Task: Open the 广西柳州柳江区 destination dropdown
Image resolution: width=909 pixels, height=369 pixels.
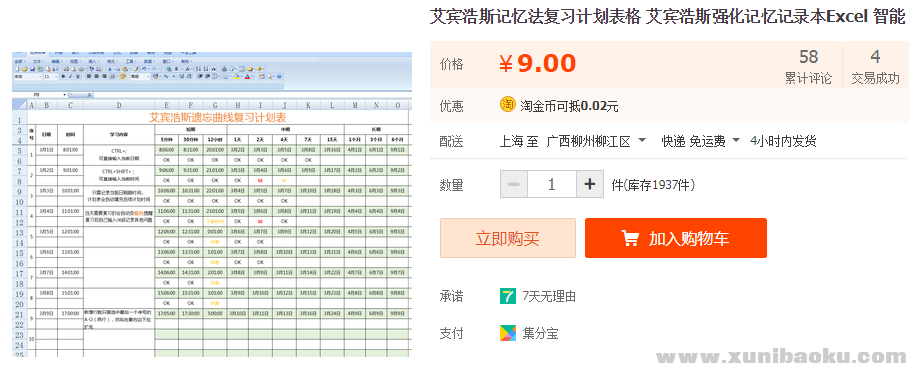Action: click(597, 141)
